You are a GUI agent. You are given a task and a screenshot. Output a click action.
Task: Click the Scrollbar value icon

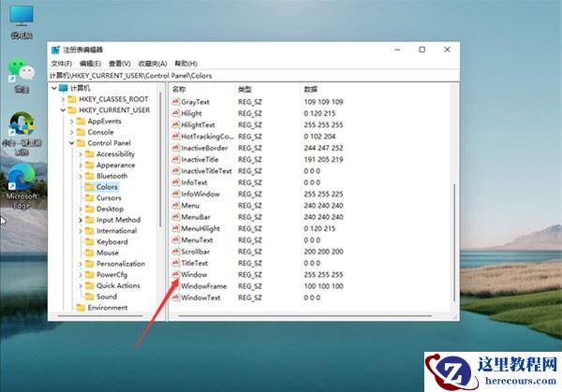[176, 252]
